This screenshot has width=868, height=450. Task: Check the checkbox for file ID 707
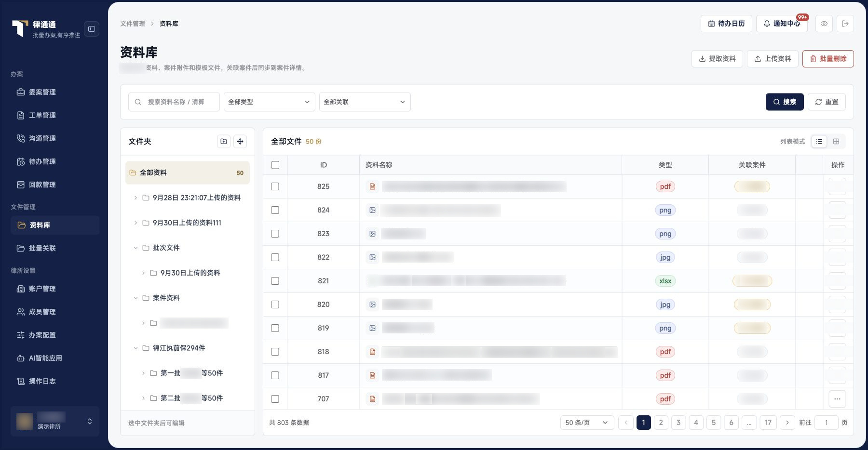(x=275, y=399)
